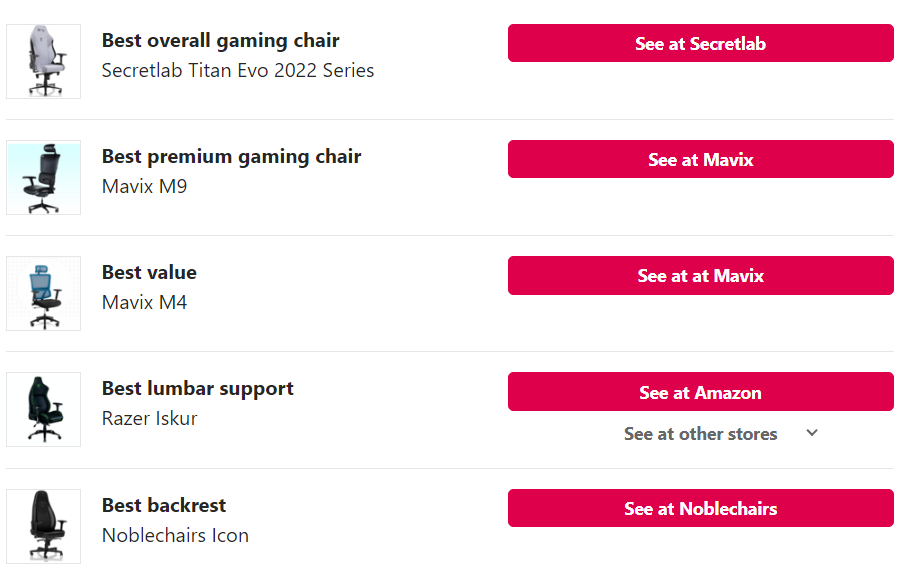This screenshot has width=903, height=580.
Task: Select the Best value heading
Action: click(x=149, y=272)
